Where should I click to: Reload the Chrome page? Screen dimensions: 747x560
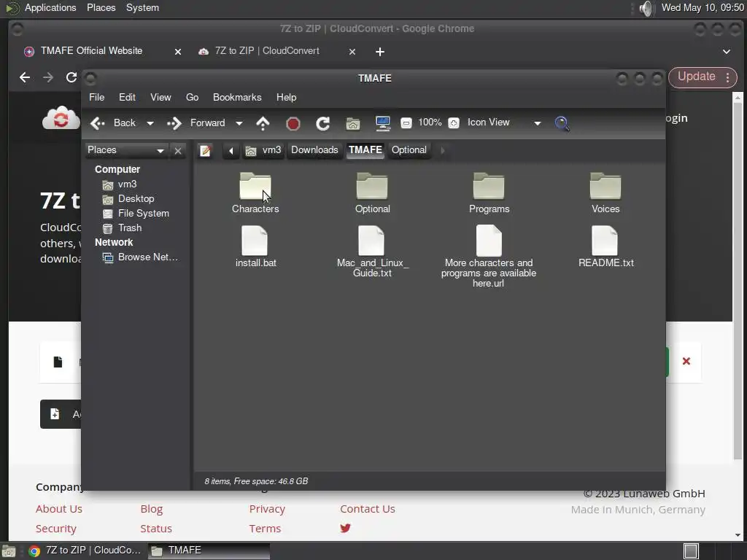point(71,77)
